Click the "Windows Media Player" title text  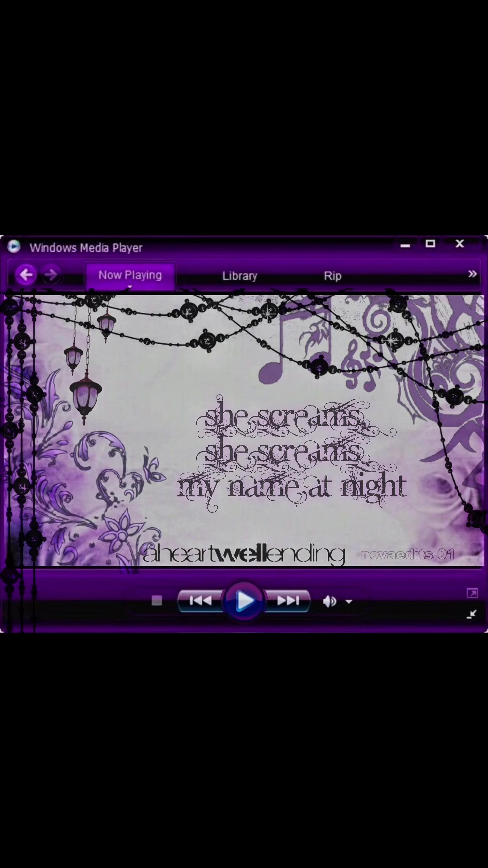point(86,248)
